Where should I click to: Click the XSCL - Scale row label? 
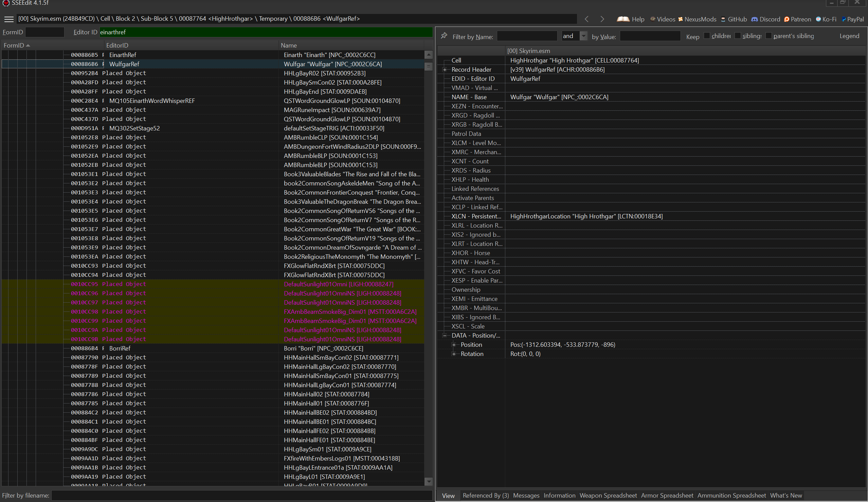pyautogui.click(x=468, y=326)
